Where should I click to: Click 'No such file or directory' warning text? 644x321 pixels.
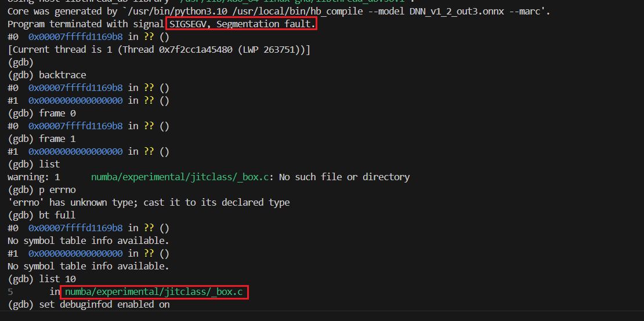coord(344,177)
